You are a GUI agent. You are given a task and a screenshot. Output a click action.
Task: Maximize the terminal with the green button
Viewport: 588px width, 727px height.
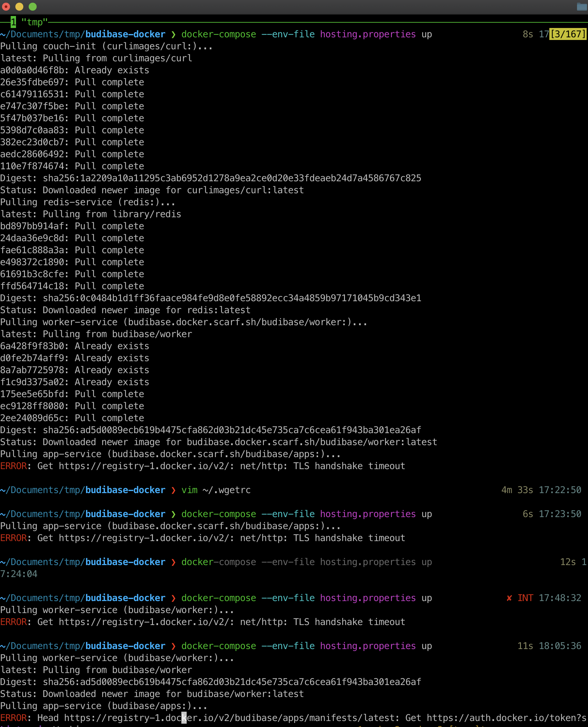(33, 6)
